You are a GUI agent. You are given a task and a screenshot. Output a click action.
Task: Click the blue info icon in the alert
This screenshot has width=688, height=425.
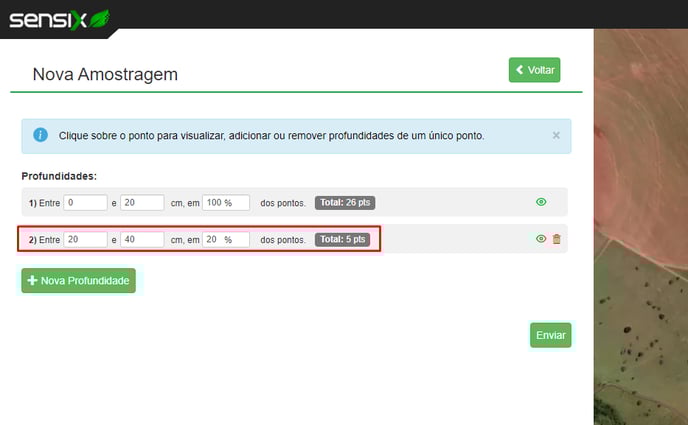(40, 135)
